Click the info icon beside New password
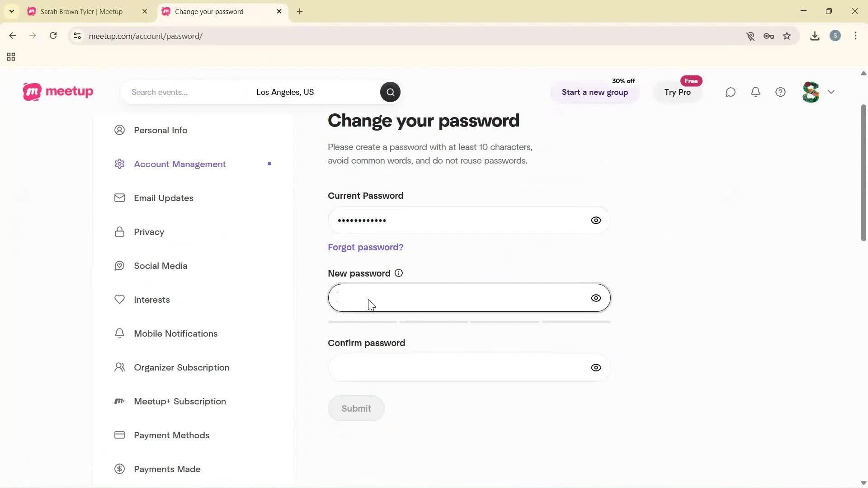Viewport: 868px width, 488px height. tap(398, 273)
